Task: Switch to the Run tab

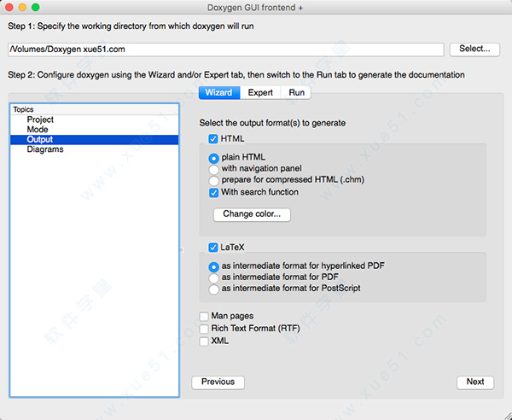Action: pyautogui.click(x=296, y=92)
